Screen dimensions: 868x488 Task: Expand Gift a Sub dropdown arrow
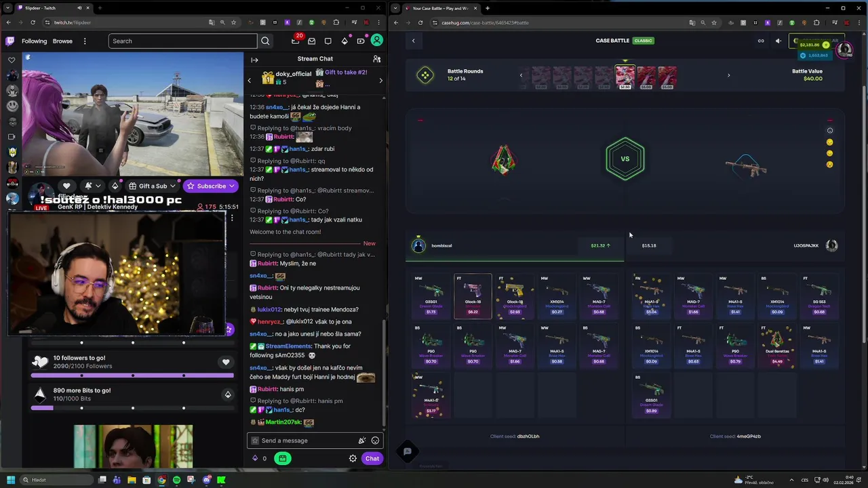click(x=174, y=186)
